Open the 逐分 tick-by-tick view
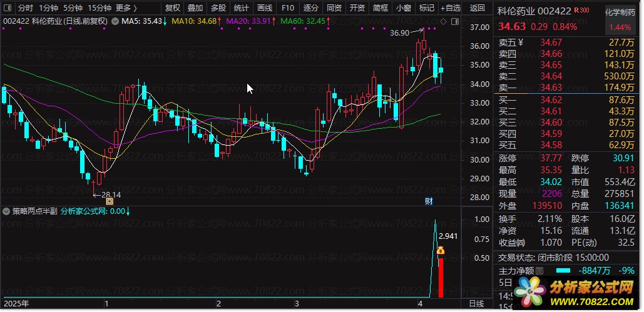The width and height of the screenshot is (644, 312). (x=311, y=8)
